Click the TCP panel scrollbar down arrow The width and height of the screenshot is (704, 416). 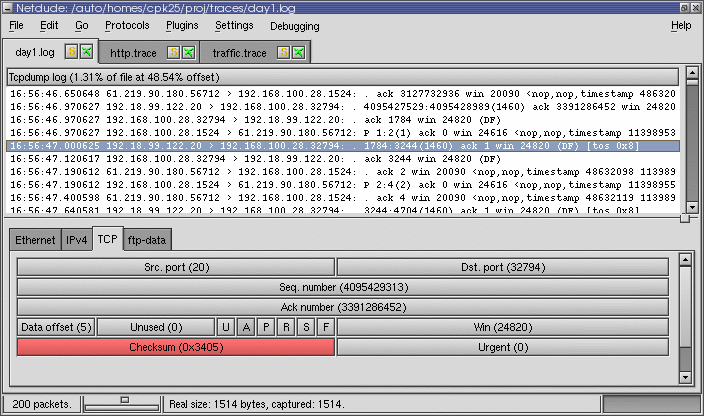click(685, 378)
